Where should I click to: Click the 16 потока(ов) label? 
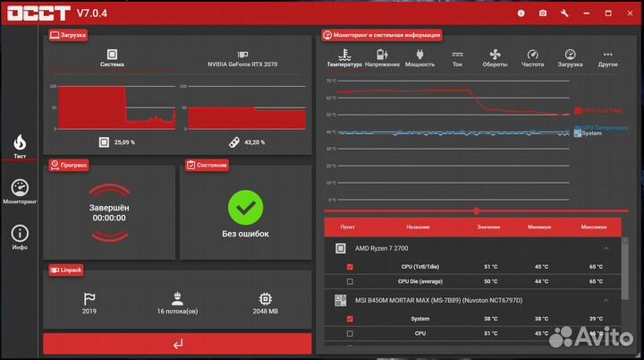177,311
